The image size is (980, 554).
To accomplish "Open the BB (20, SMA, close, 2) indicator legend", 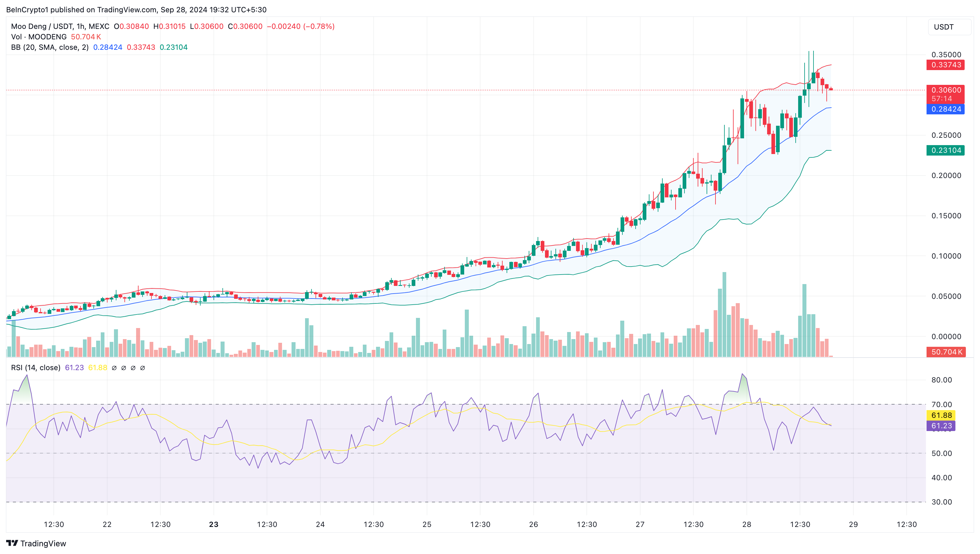I will pyautogui.click(x=49, y=47).
